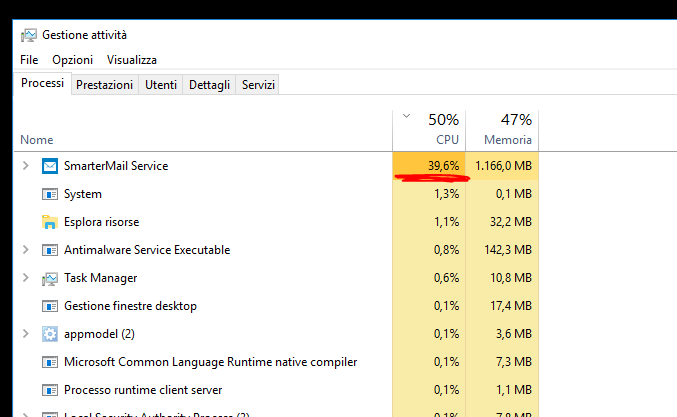The image size is (677, 417).
Task: Expand the appmodel (2) process group
Action: (x=26, y=334)
